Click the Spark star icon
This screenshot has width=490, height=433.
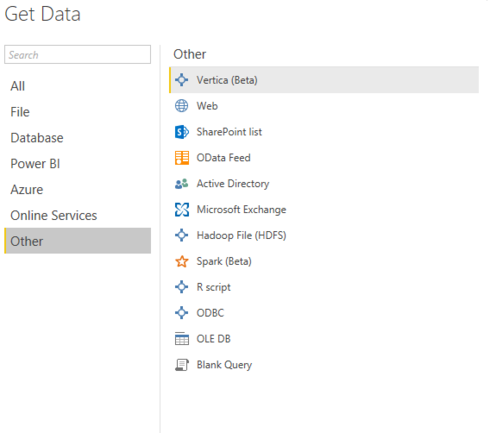[182, 261]
